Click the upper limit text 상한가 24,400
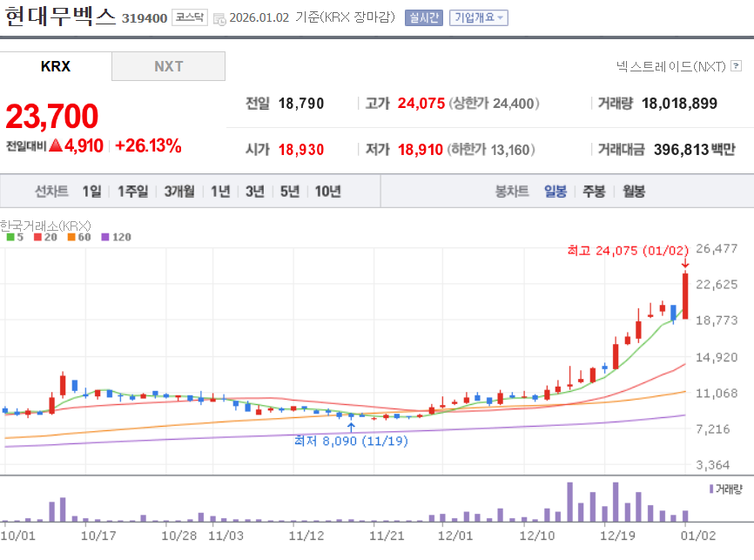Screen dimensions: 754x560 [x=494, y=104]
